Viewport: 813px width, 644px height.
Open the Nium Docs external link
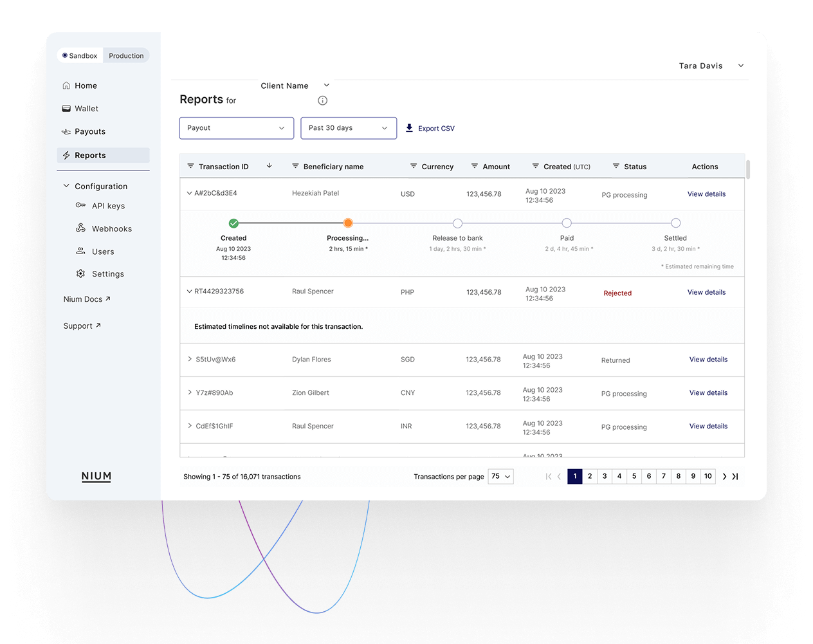coord(87,299)
